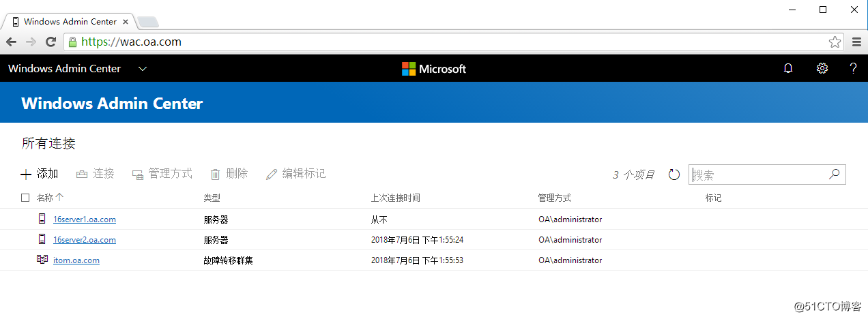Toggle the select-all checkbox beside 名称
Image resolution: width=868 pixels, height=319 pixels.
pyautogui.click(x=25, y=198)
